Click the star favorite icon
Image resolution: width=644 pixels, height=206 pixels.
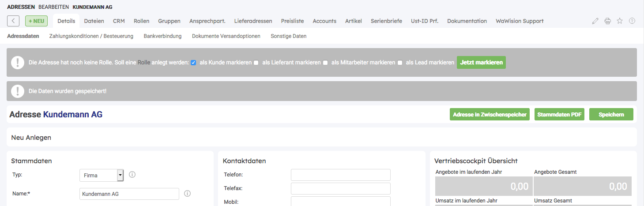click(620, 21)
